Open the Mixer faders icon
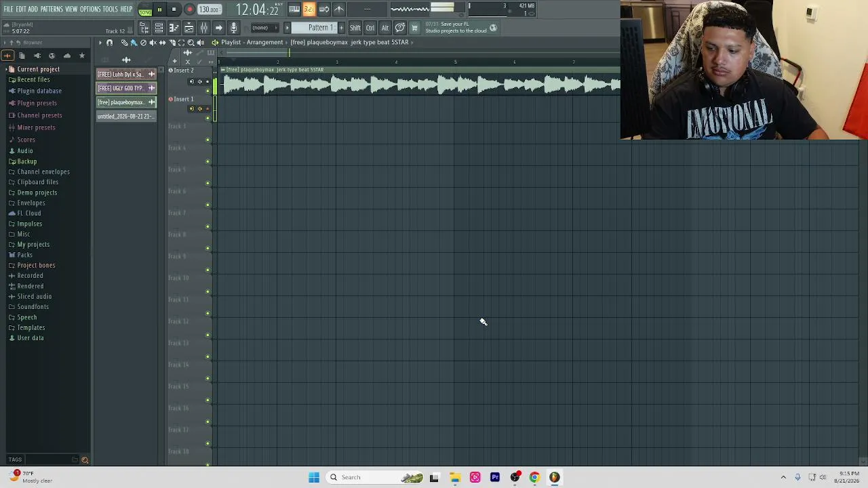This screenshot has height=488, width=868. pyautogui.click(x=203, y=28)
